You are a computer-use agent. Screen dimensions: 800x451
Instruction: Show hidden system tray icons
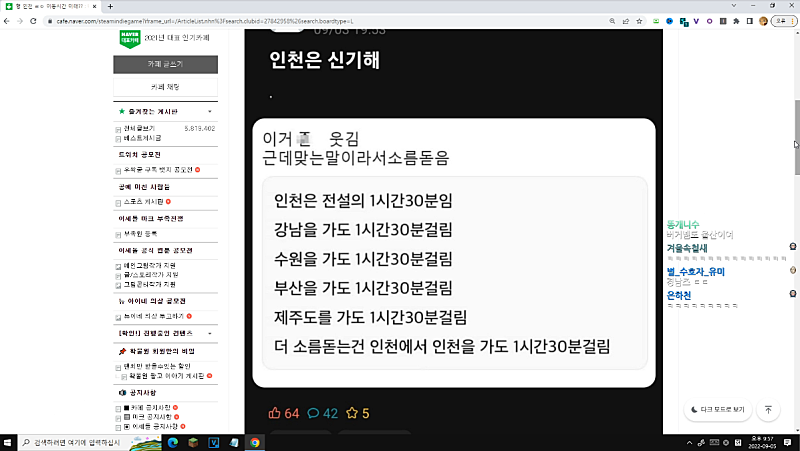[689, 442]
